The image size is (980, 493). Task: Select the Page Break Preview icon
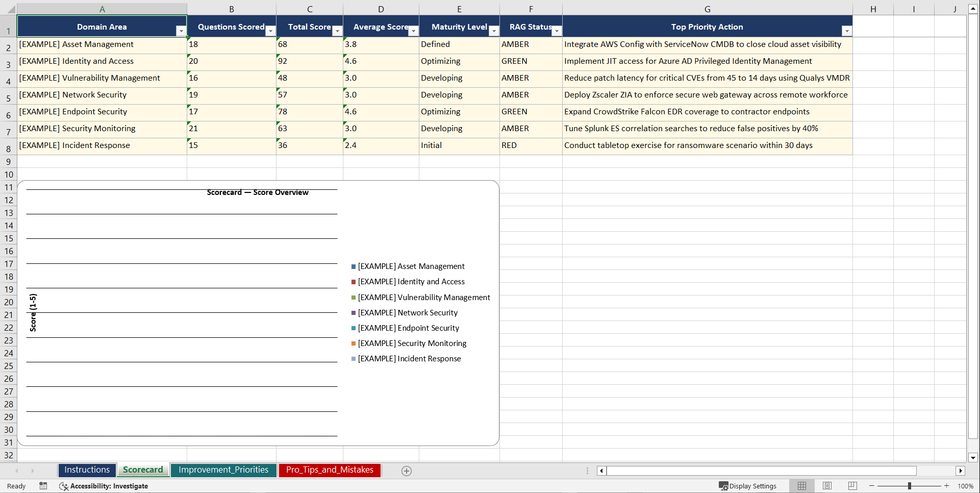852,486
